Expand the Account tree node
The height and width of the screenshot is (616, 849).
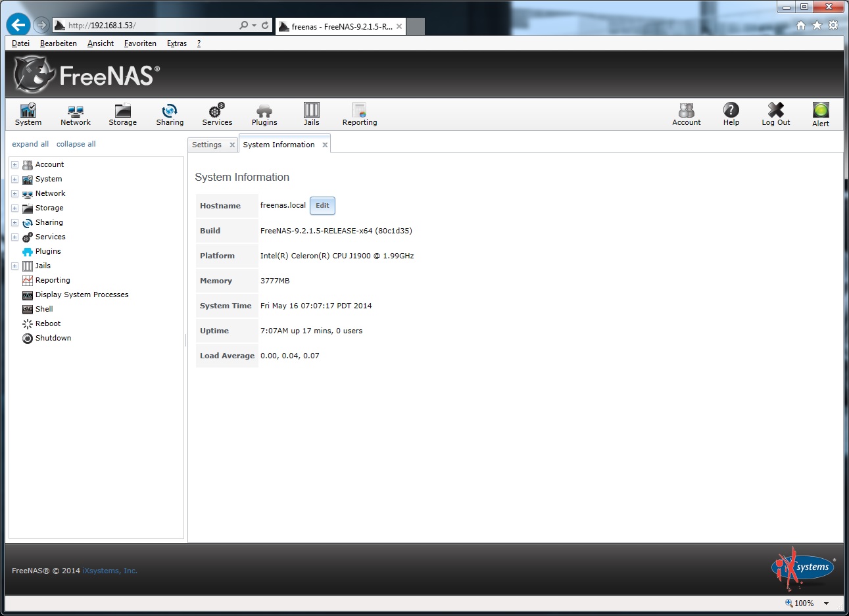14,165
